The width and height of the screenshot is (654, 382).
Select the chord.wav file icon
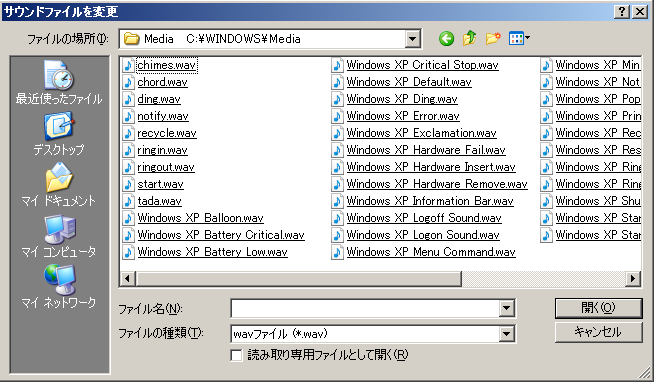128,82
